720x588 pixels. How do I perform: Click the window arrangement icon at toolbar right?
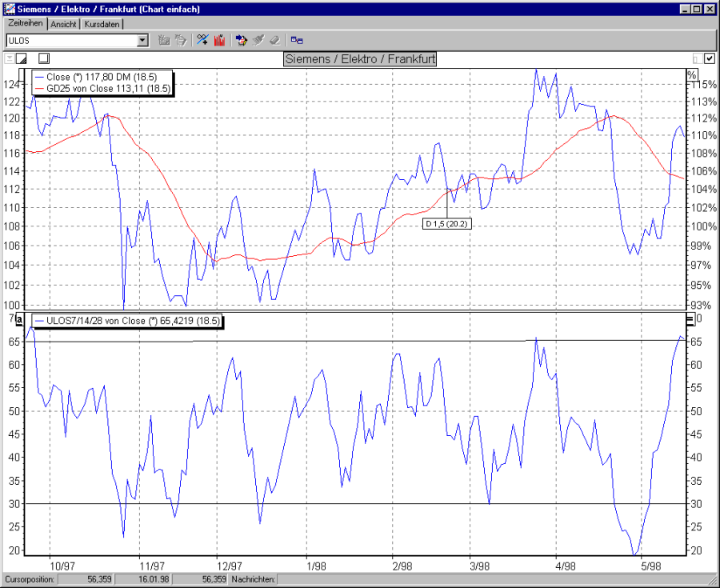click(x=297, y=40)
